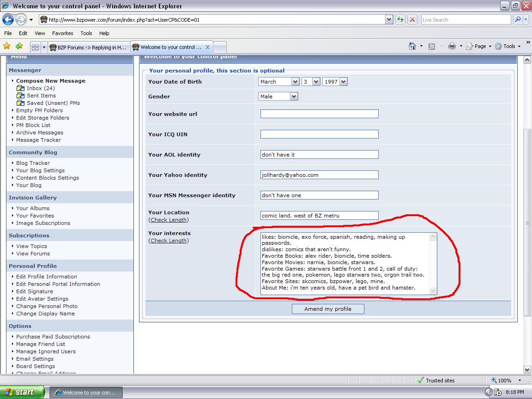Open the Edit menu
Viewport: 532px width, 399px height.
23,33
